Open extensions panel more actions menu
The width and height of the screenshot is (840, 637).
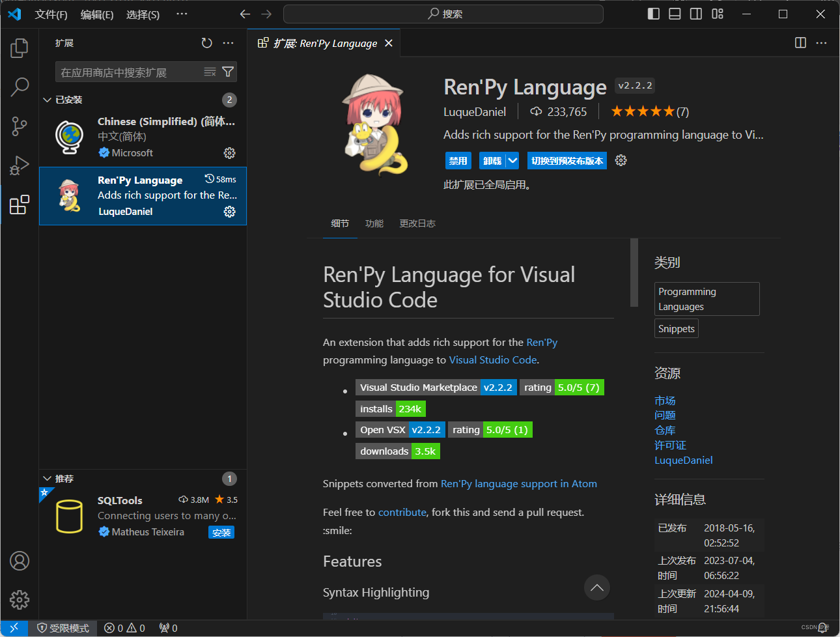tap(228, 43)
